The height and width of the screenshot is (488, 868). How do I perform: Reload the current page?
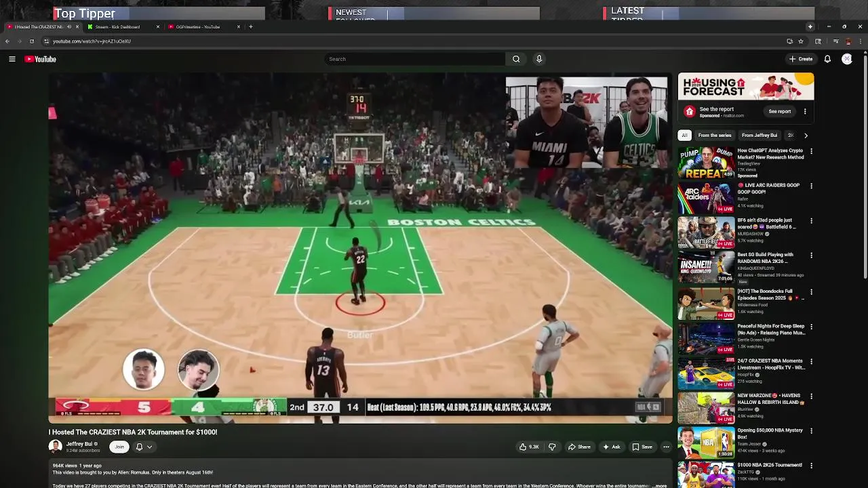pos(31,41)
